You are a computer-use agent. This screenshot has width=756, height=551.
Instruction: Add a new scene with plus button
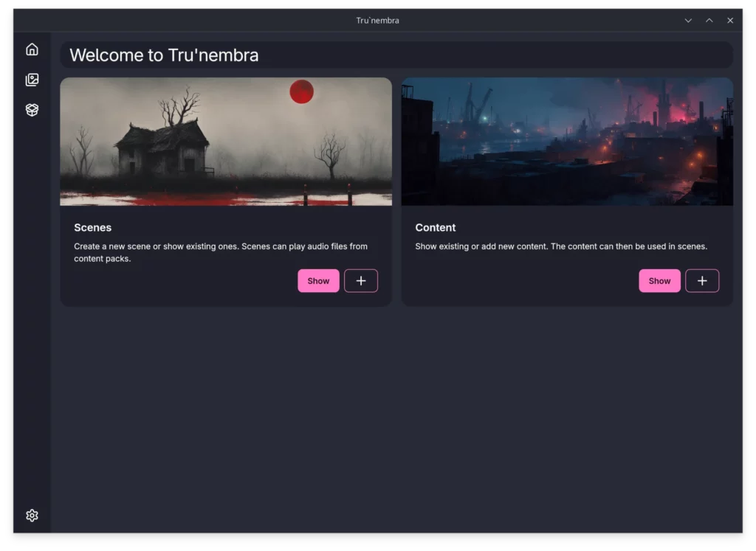360,281
